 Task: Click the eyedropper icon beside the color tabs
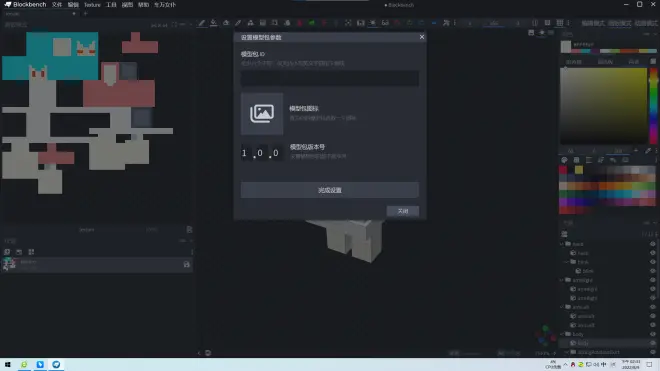tap(648, 150)
